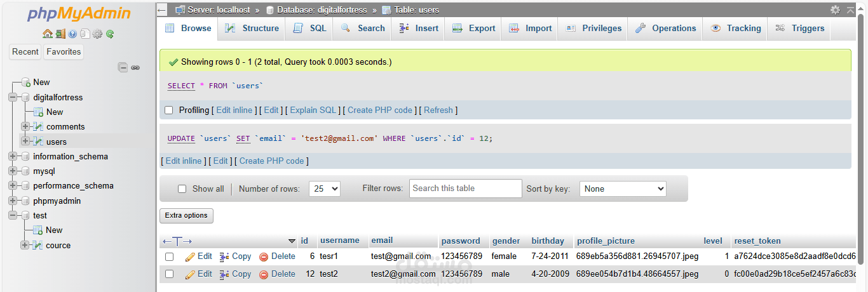Switch to the Structure tab
This screenshot has height=292, width=868.
click(252, 29)
